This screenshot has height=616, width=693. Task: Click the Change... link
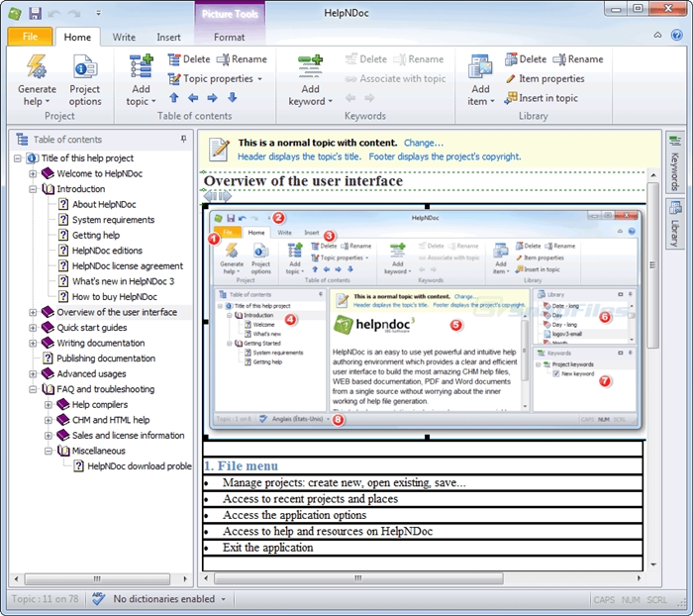pos(424,143)
